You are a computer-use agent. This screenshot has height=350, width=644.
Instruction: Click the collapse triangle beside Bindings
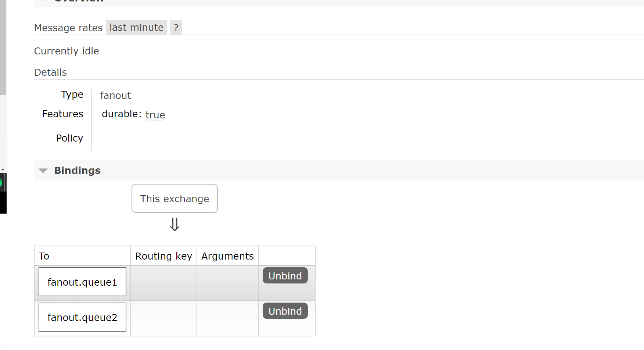pos(43,171)
